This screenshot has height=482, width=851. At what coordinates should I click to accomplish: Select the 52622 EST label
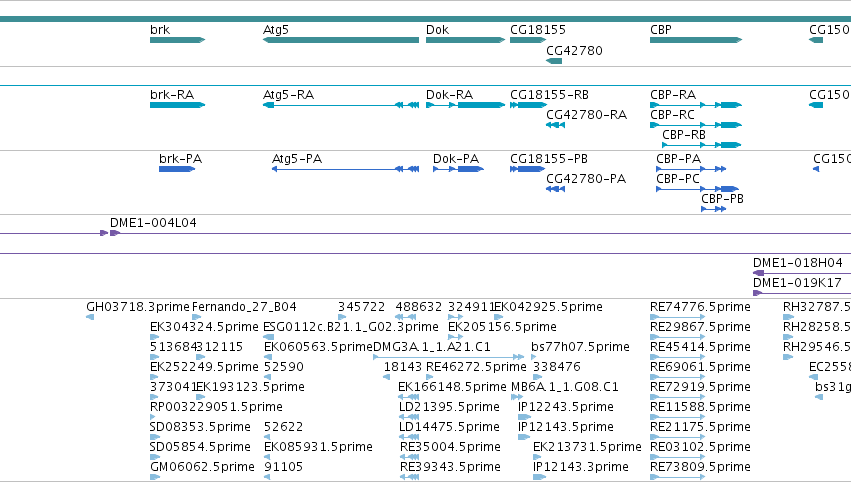pyautogui.click(x=284, y=427)
